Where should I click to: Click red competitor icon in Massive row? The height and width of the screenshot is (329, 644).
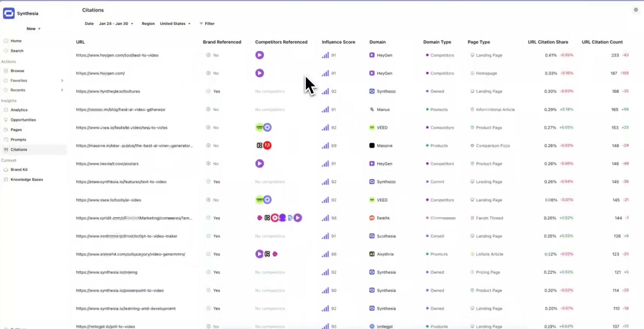(267, 146)
